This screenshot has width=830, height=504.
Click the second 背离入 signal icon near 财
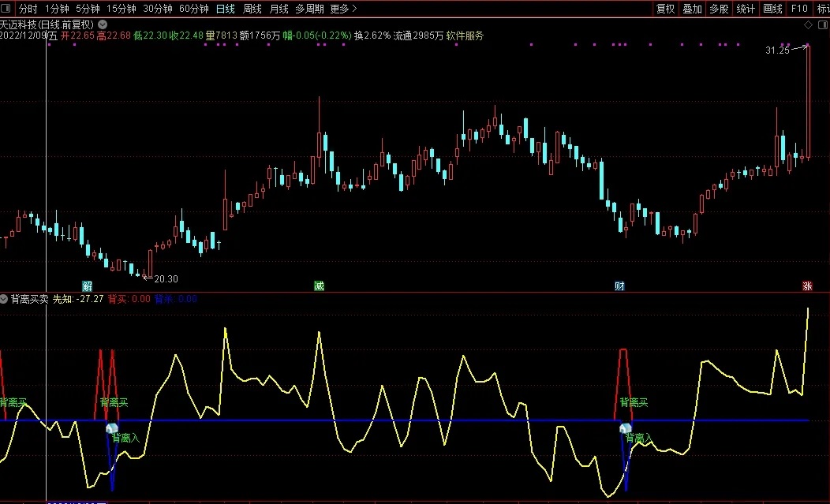click(626, 427)
